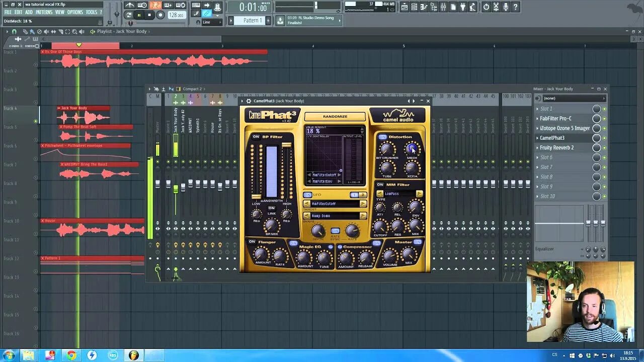Click the Distortion MECH knob
The width and height of the screenshot is (644, 362).
coord(412,149)
